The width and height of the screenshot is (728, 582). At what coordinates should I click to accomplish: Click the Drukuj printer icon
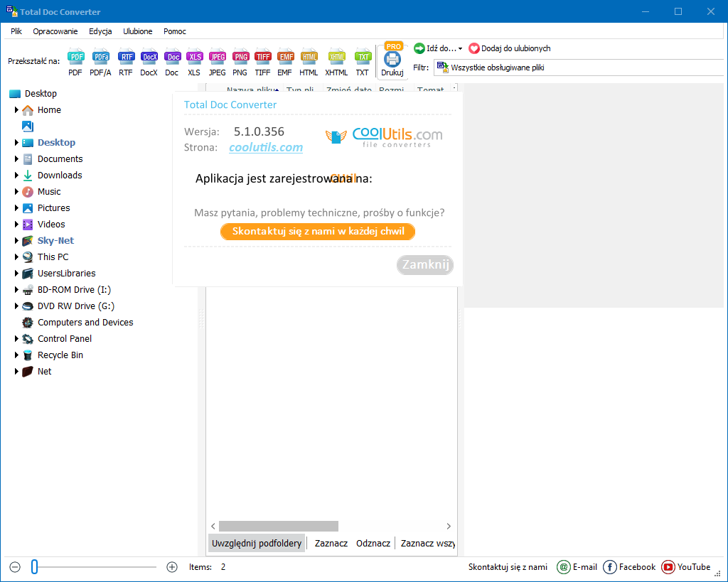tap(392, 61)
